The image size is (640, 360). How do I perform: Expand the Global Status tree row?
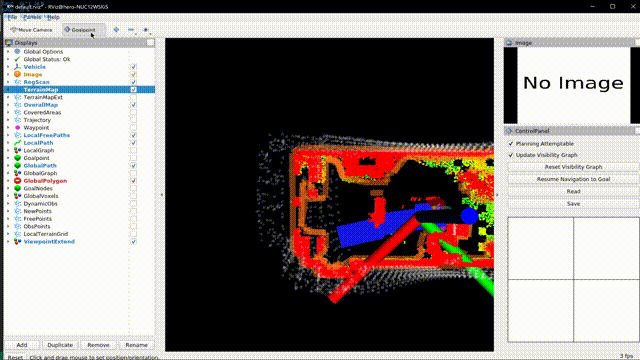tap(8, 59)
